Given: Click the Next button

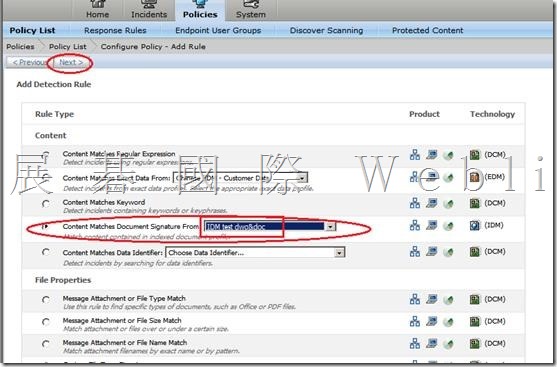Looking at the screenshot, I should [71, 62].
